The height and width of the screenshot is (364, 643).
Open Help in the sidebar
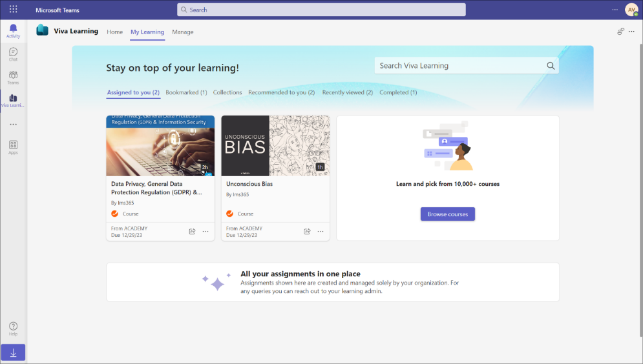13,329
